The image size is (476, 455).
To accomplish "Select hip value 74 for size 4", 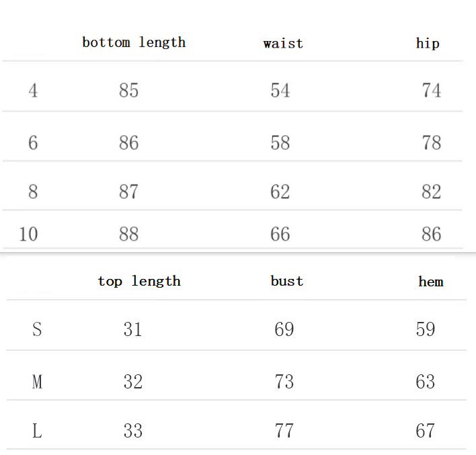I will (431, 90).
